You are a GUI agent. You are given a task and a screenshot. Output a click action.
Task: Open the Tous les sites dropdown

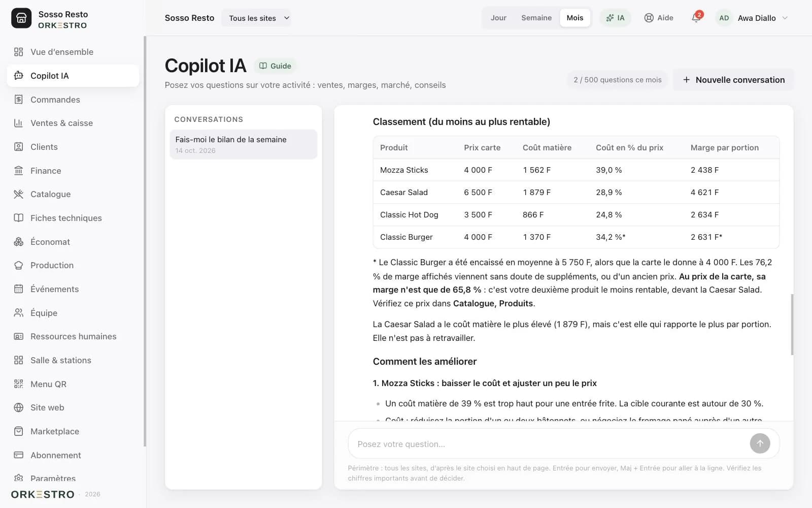(256, 18)
